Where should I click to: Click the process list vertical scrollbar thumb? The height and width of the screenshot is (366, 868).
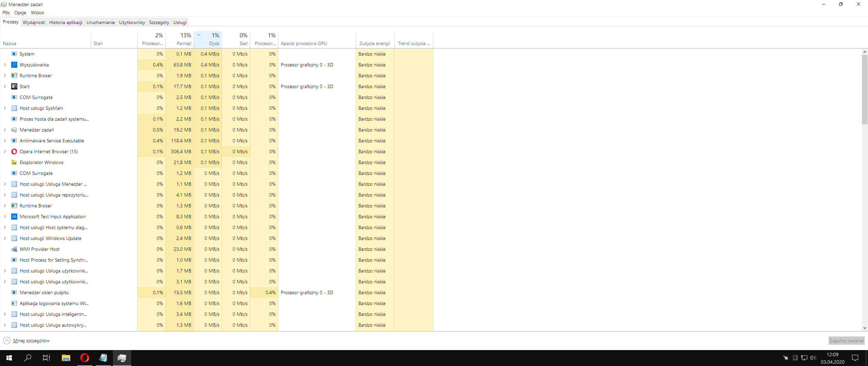click(x=865, y=89)
